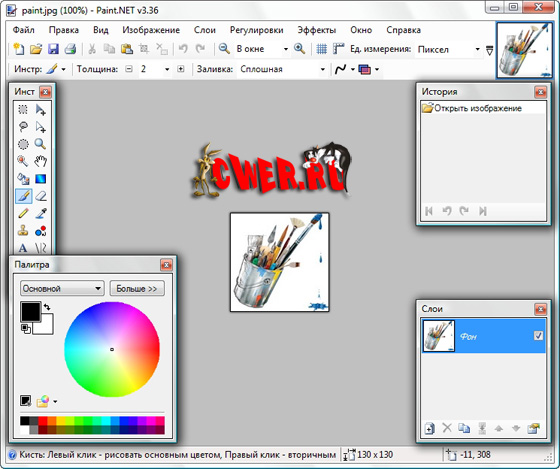
Task: Swap primary and secondary colors
Action: 47,306
